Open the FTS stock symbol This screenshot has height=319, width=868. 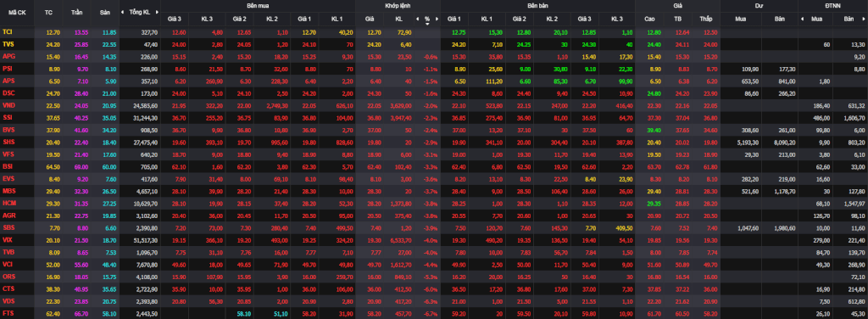(x=8, y=313)
